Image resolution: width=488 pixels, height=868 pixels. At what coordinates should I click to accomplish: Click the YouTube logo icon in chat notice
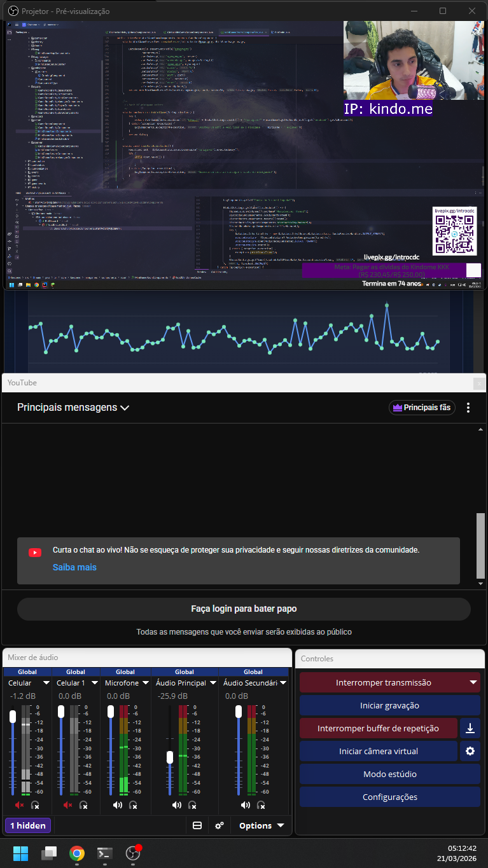[35, 553]
